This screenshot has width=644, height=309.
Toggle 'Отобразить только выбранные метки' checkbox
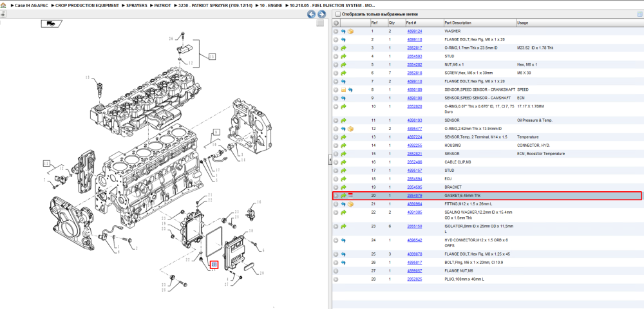point(337,14)
